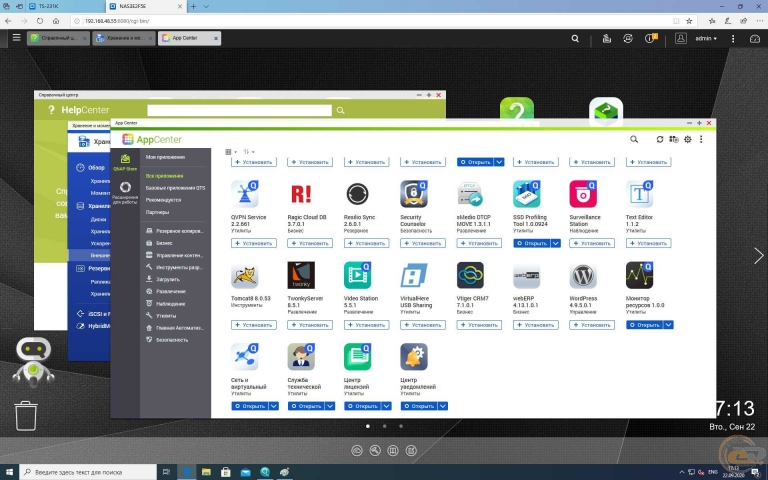Open the Vtiger CRM7 app icon

pos(470,275)
